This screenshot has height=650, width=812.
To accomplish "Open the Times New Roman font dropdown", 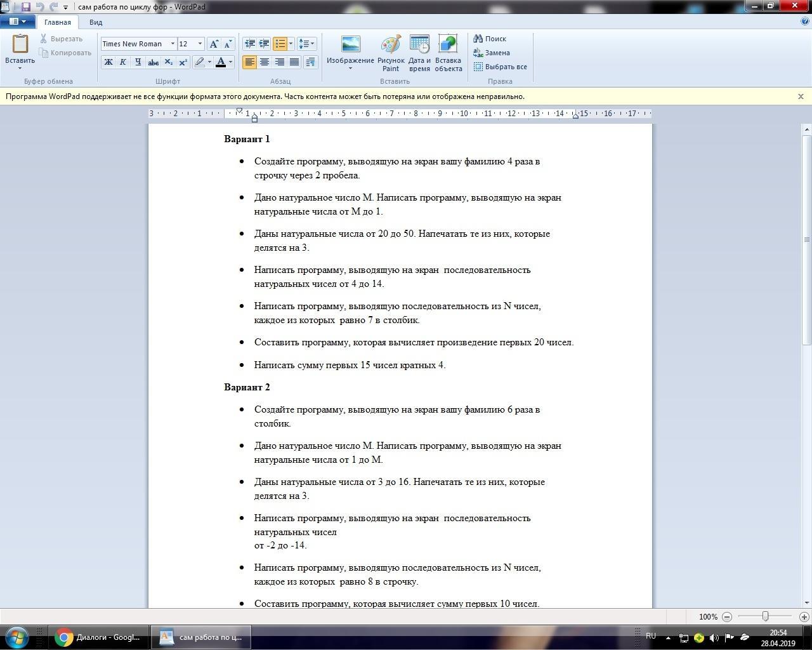I will pos(173,44).
